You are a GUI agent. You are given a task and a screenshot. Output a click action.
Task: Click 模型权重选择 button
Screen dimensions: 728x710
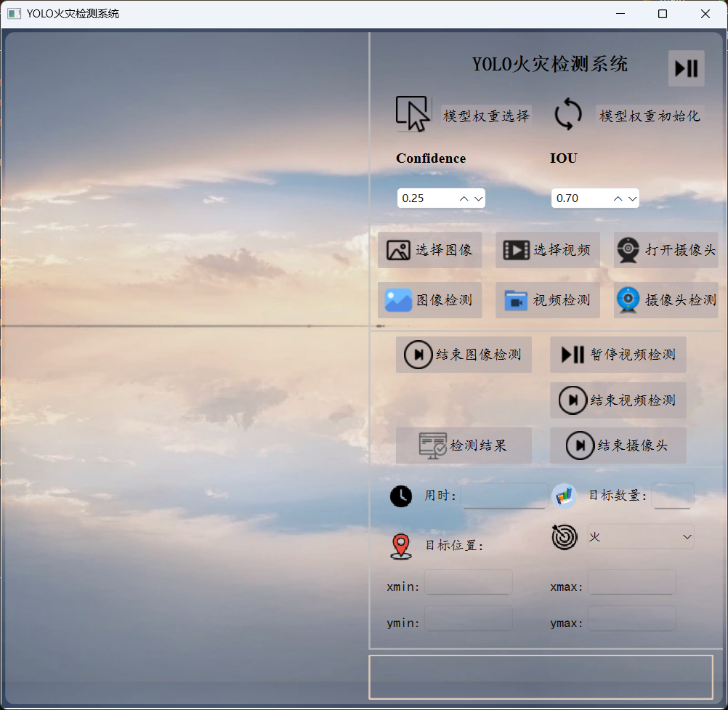point(485,115)
